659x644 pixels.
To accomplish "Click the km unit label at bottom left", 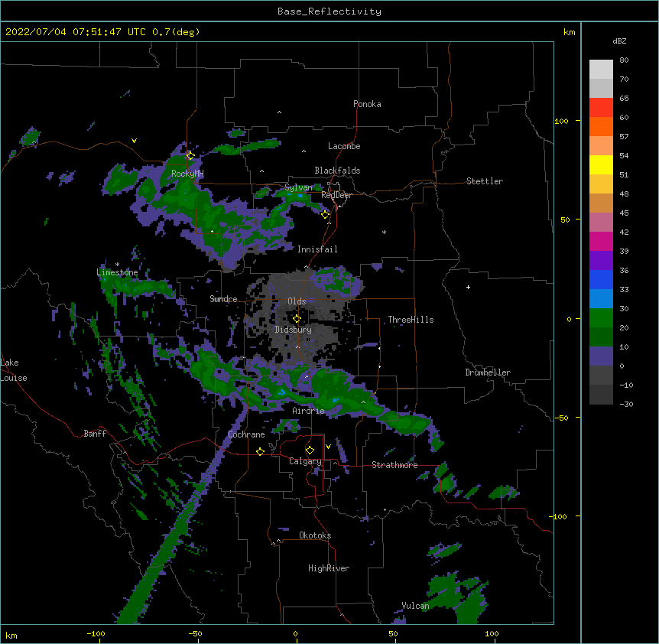I will (x=11, y=636).
